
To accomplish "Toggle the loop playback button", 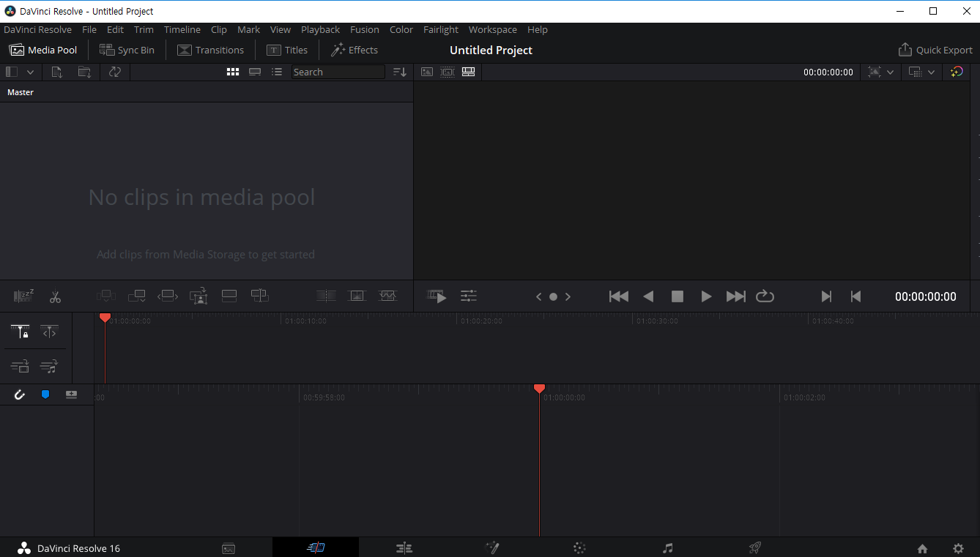I will (x=765, y=296).
